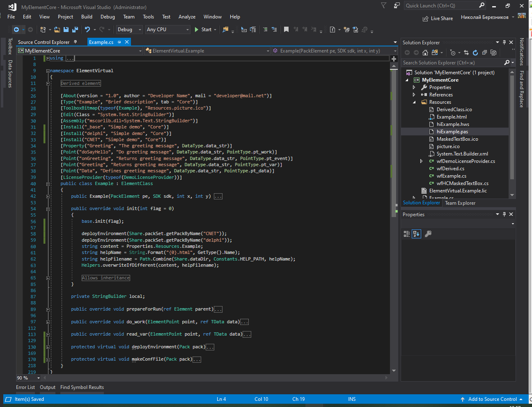Open the Error List panel
Viewport: 532px width, 407px height.
pos(25,387)
